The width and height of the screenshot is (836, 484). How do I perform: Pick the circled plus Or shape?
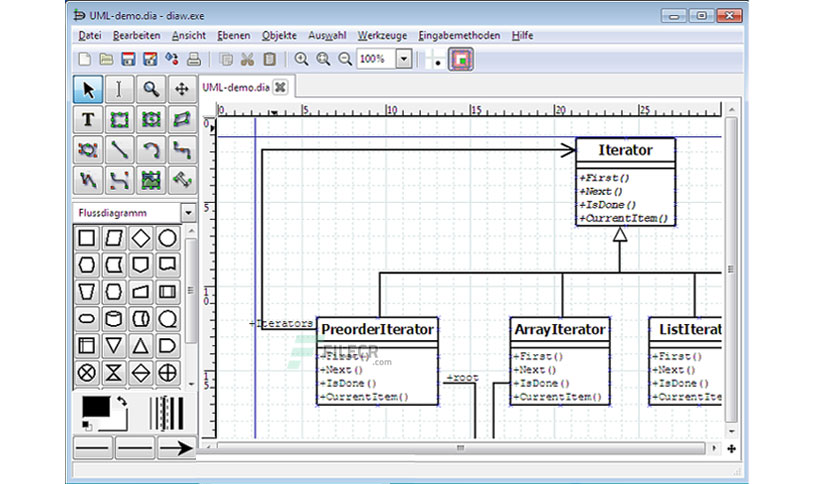tap(167, 373)
